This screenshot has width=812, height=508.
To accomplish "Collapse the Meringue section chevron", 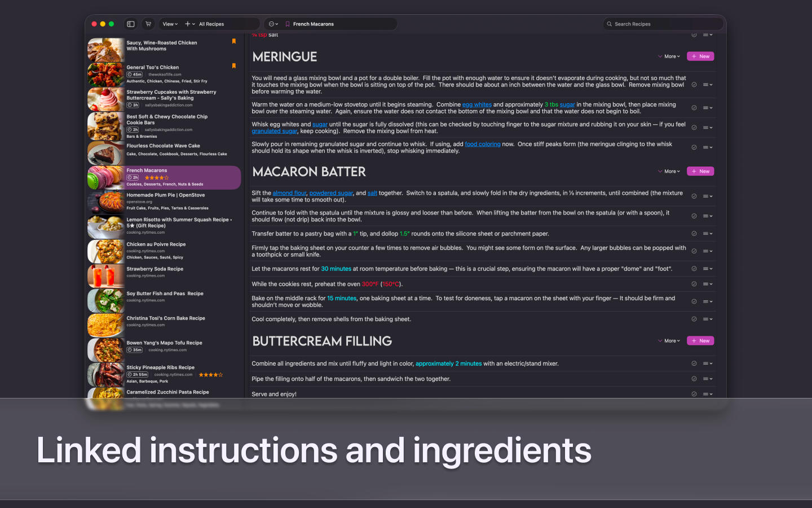I will (660, 56).
